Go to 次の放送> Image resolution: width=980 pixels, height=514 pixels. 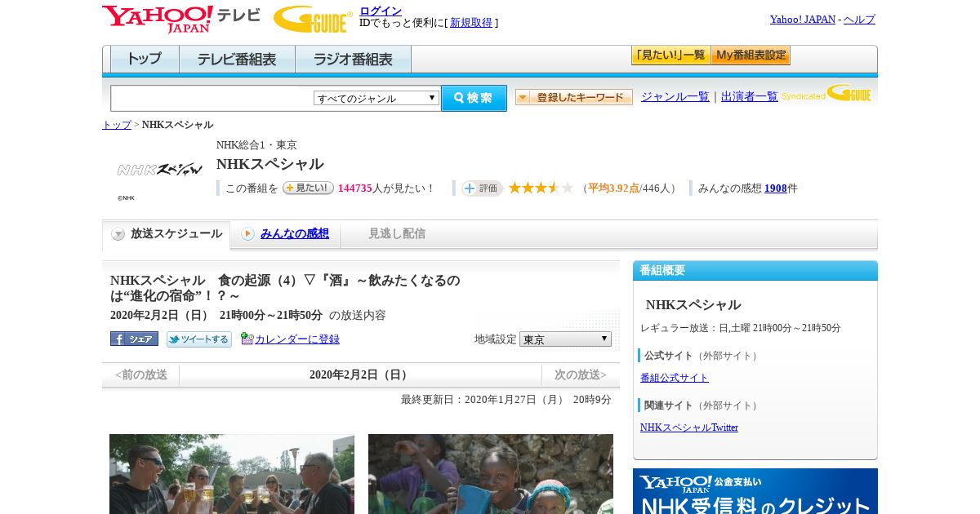click(x=581, y=374)
